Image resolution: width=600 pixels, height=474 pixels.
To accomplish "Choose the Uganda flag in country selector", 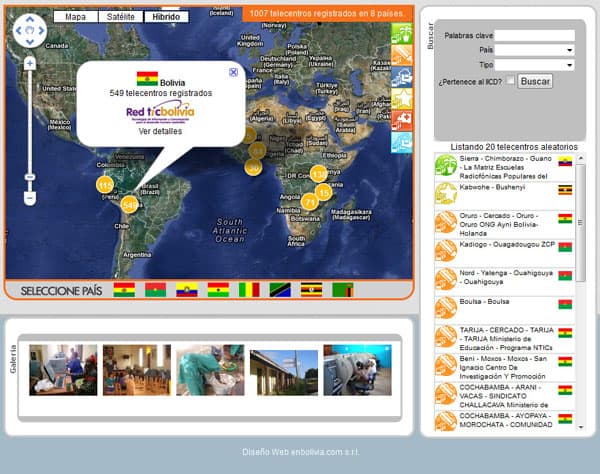I will pos(311,290).
